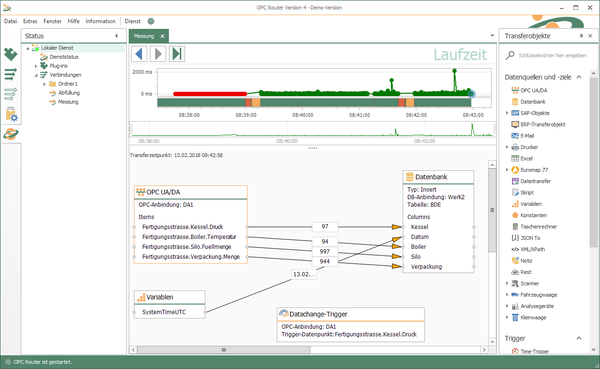The width and height of the screenshot is (600, 369).
Task: Select the OPC UA/DA transfer object
Action: pyautogui.click(x=534, y=90)
